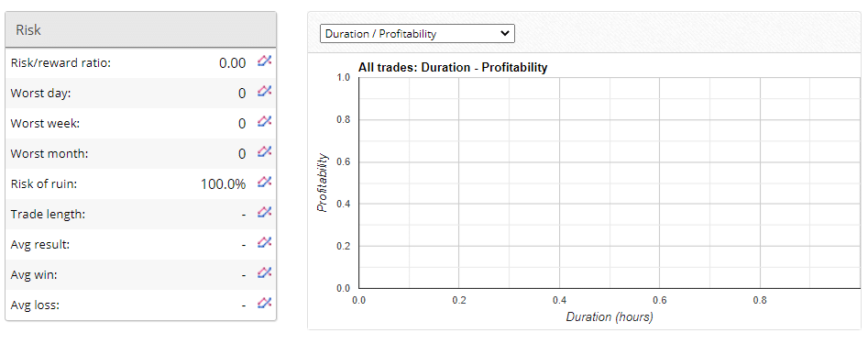
Task: Select the chart icon for Worst month
Action: 265,151
